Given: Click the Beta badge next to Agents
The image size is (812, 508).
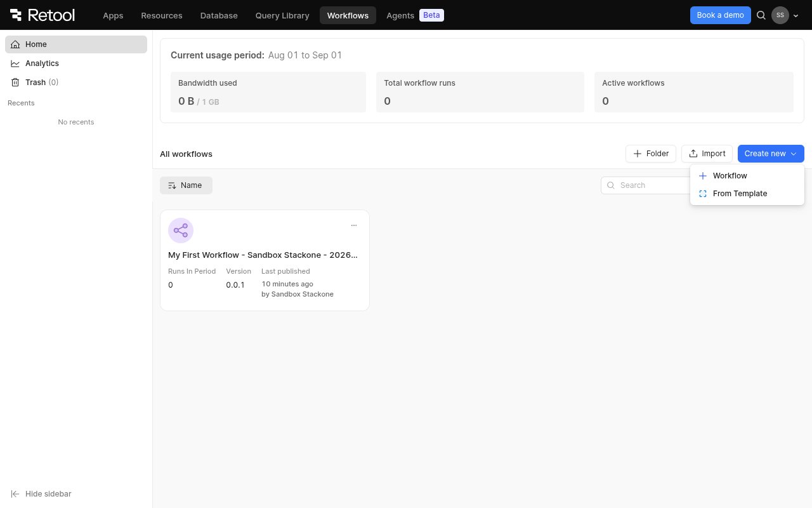Looking at the screenshot, I should 431,15.
